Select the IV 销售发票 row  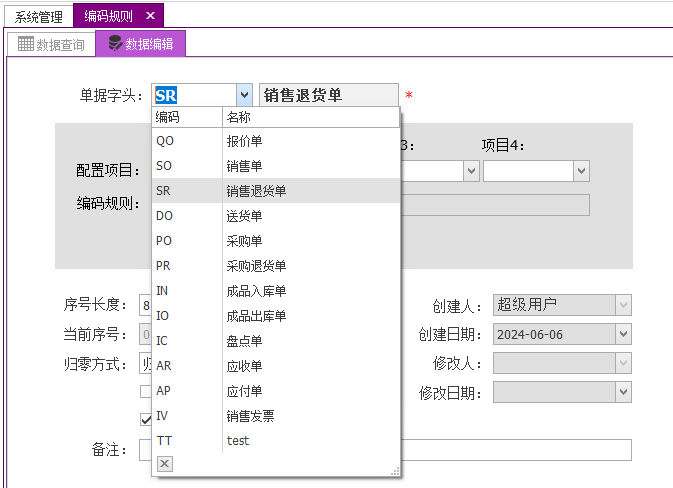(x=276, y=415)
